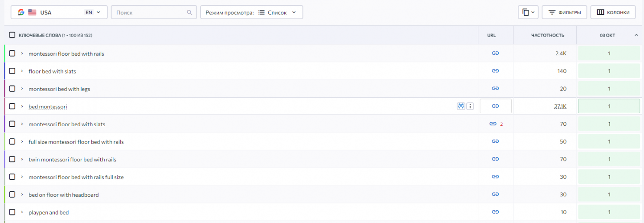Expand the 'floor bed with slats' row

click(x=22, y=71)
